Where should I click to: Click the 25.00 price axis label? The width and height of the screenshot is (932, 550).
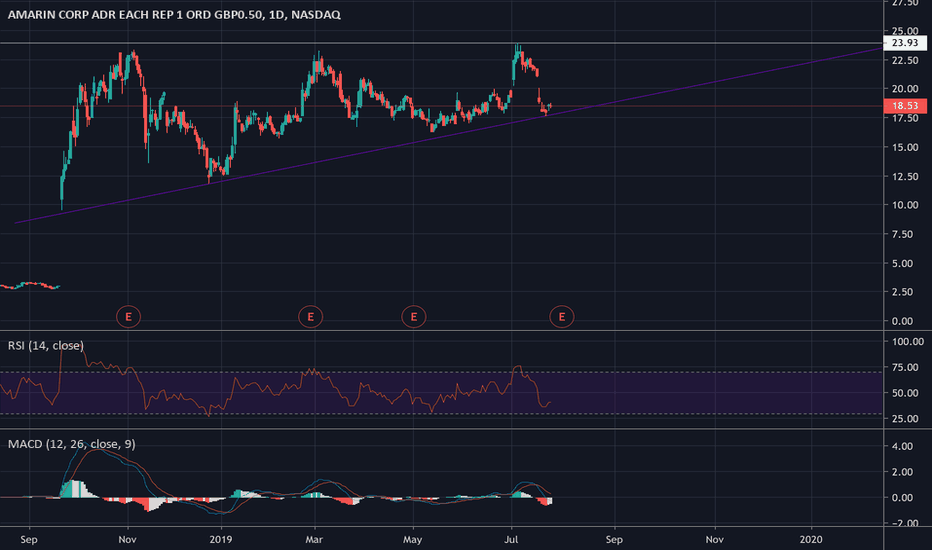[x=905, y=31]
